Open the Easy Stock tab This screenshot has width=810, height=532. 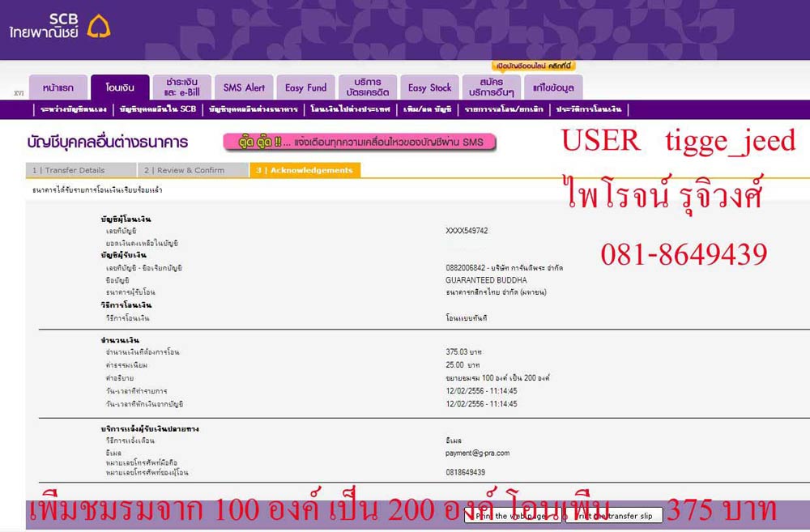(x=429, y=87)
